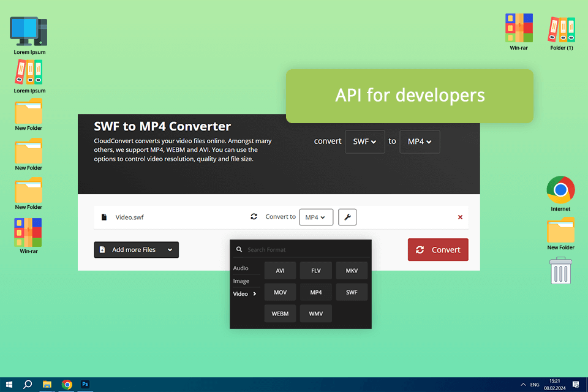Select the Video format category
Viewport: 588px width, 392px height.
[244, 294]
